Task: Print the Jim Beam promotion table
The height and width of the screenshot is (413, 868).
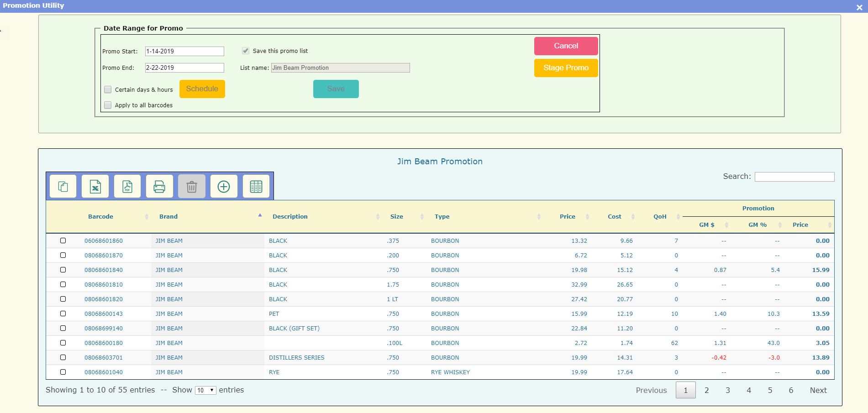Action: pos(159,187)
